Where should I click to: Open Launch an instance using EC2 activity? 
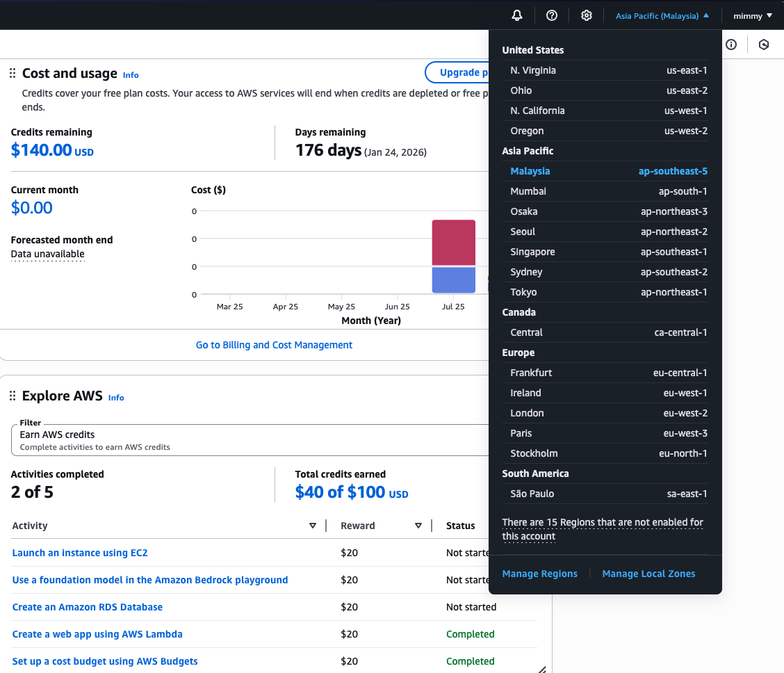click(x=80, y=553)
